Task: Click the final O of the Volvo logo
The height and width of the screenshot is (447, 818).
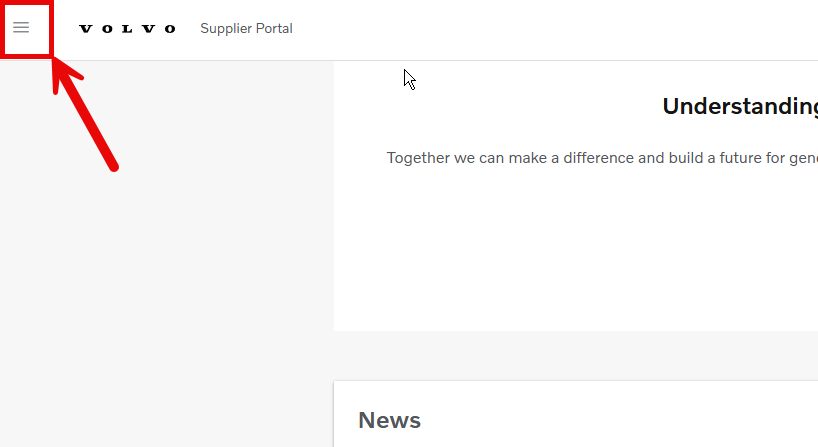Action: click(x=170, y=29)
